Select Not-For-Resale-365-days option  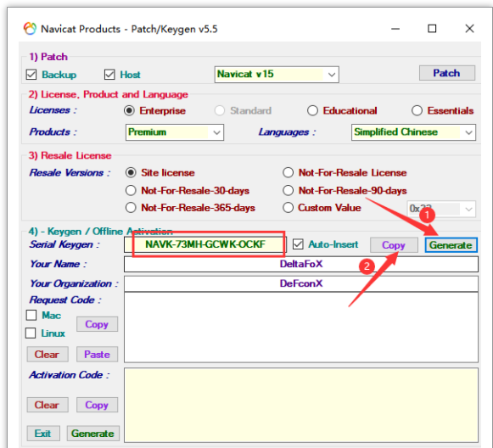[131, 208]
